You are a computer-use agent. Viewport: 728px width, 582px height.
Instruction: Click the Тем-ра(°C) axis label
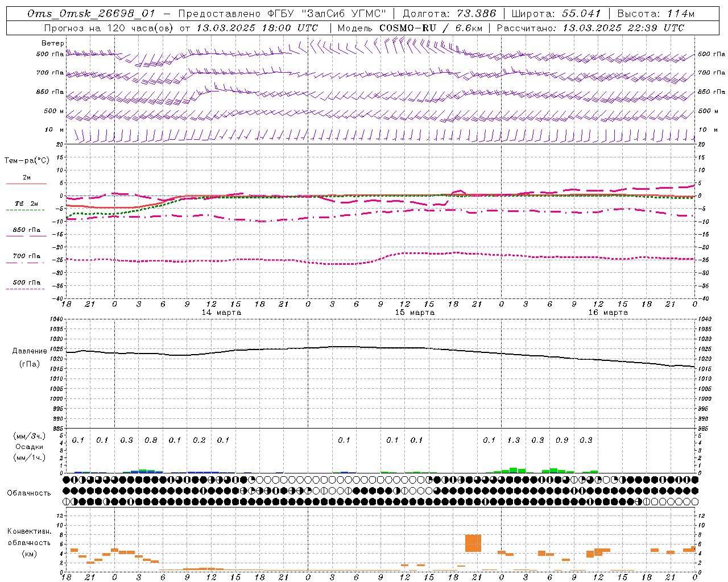pyautogui.click(x=27, y=161)
